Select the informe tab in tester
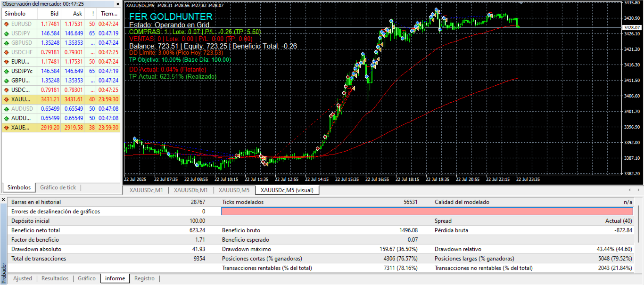 (115, 278)
